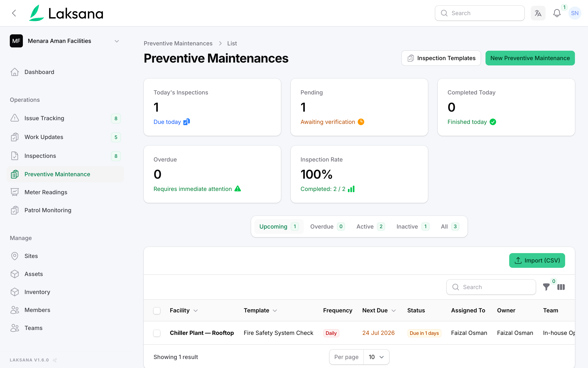Viewport: 588px width, 368px height.
Task: Sort by the Next Due column chevron
Action: point(394,311)
